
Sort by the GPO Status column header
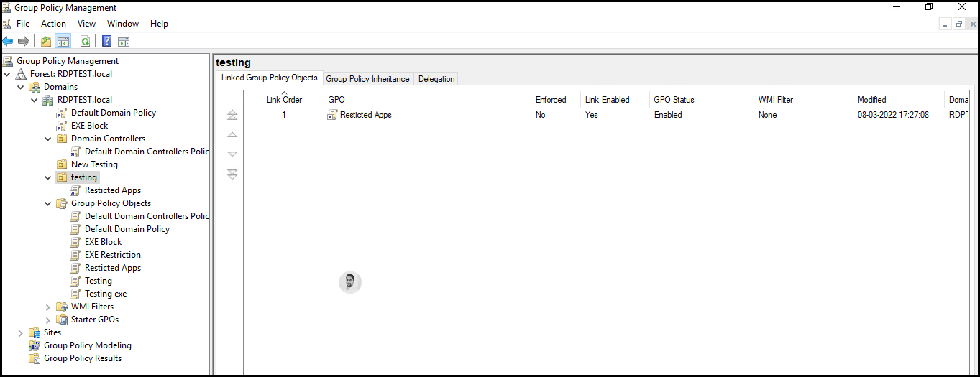tap(674, 100)
